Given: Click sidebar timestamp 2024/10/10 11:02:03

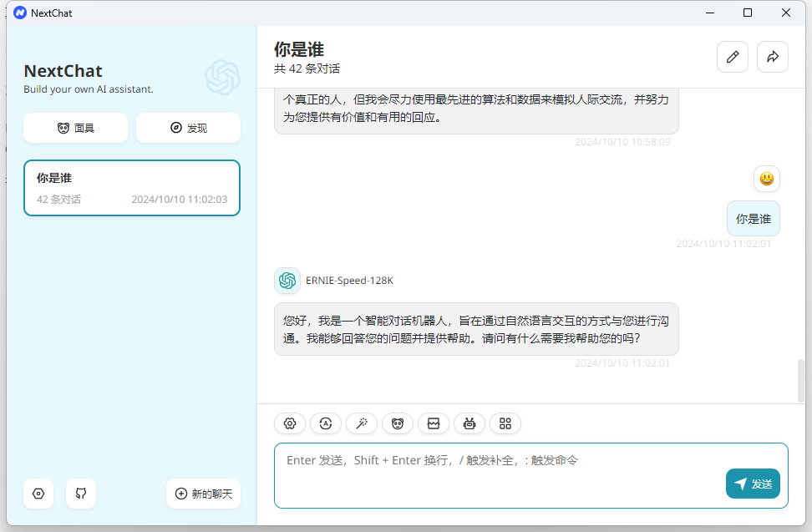Looking at the screenshot, I should click(179, 200).
